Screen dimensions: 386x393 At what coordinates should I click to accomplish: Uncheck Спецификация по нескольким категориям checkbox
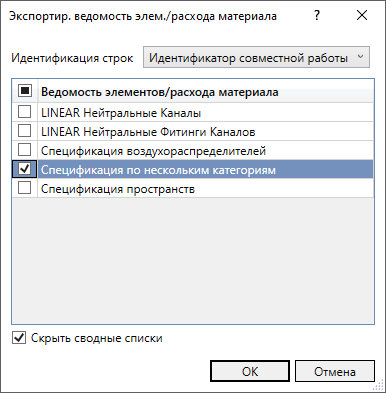click(x=24, y=169)
